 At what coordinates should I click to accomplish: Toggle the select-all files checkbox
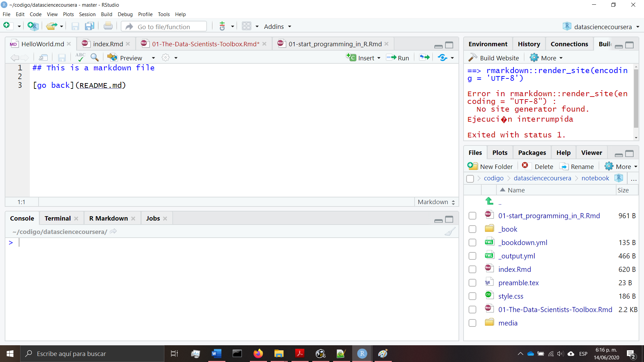click(470, 179)
